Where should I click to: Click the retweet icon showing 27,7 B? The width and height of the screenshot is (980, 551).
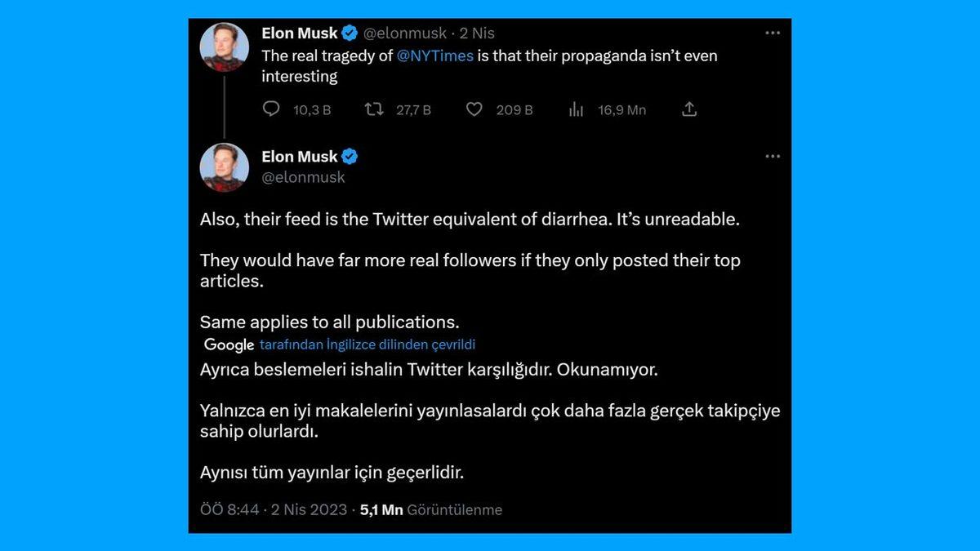374,109
